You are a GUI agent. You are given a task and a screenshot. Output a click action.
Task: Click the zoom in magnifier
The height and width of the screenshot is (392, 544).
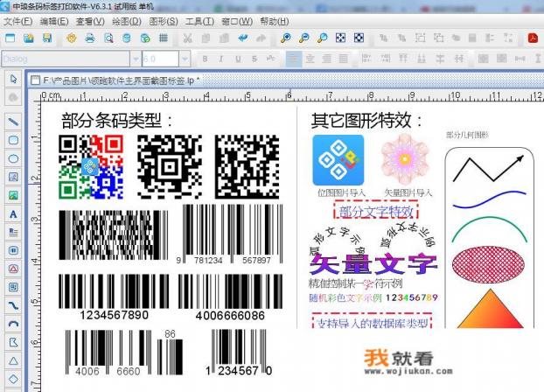(285, 38)
